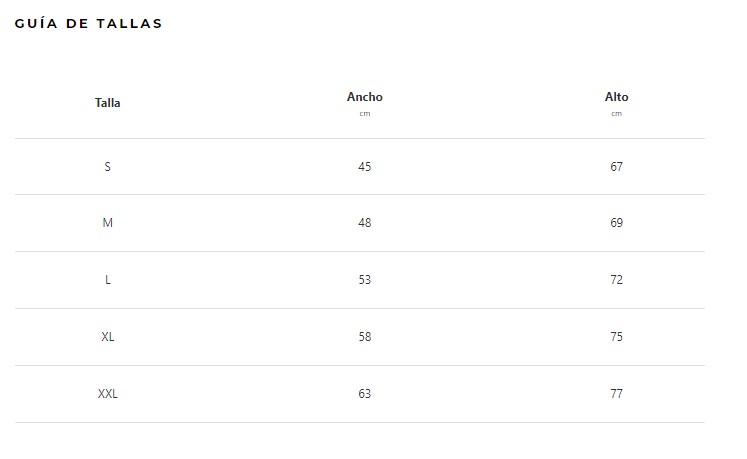
Task: Click the GUÍA DE TALLAS heading
Action: coord(89,23)
